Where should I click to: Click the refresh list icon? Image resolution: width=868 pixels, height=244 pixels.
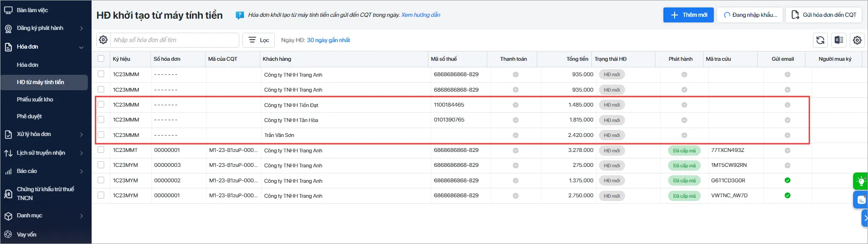(x=820, y=40)
